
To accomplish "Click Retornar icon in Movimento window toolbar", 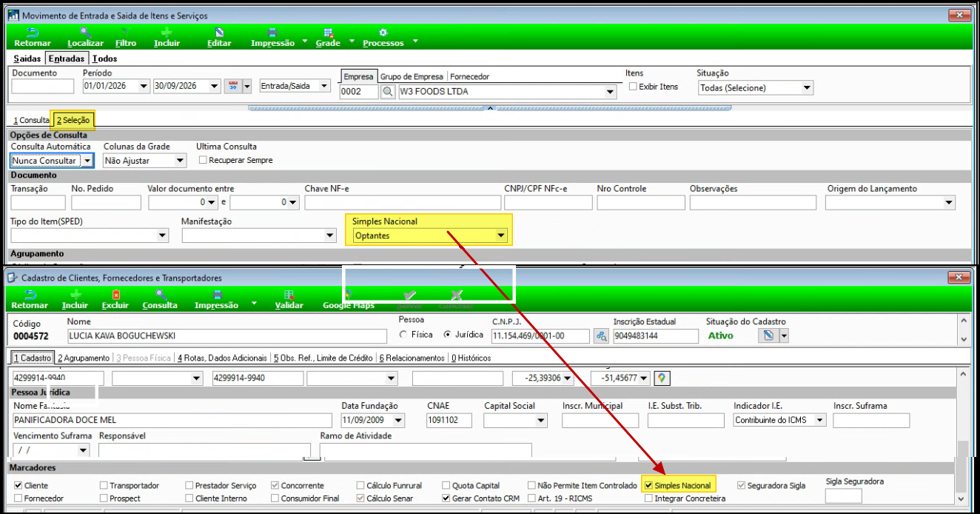I will [x=33, y=33].
